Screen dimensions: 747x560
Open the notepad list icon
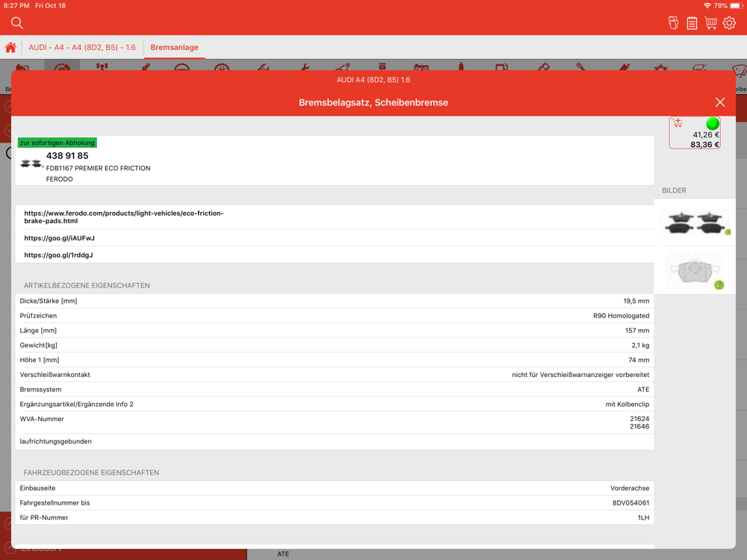click(x=692, y=23)
